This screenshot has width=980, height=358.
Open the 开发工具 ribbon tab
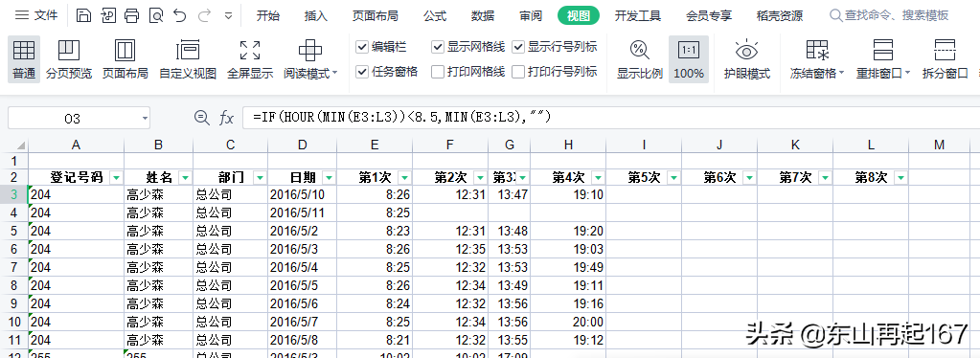(637, 16)
